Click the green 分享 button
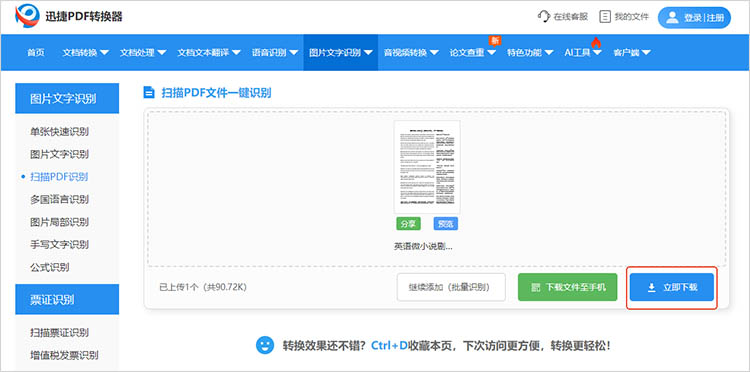This screenshot has width=750, height=372. (408, 224)
